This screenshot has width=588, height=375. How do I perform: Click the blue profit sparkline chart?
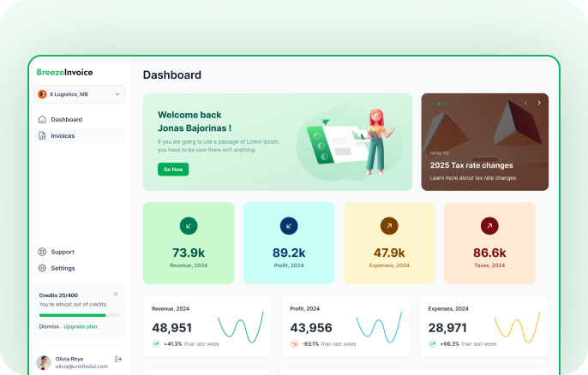pyautogui.click(x=379, y=327)
